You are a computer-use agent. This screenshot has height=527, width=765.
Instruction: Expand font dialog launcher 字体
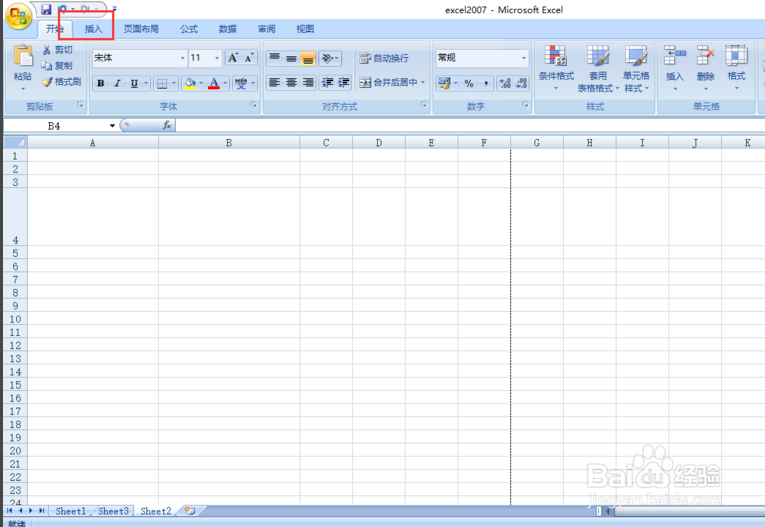(254, 105)
